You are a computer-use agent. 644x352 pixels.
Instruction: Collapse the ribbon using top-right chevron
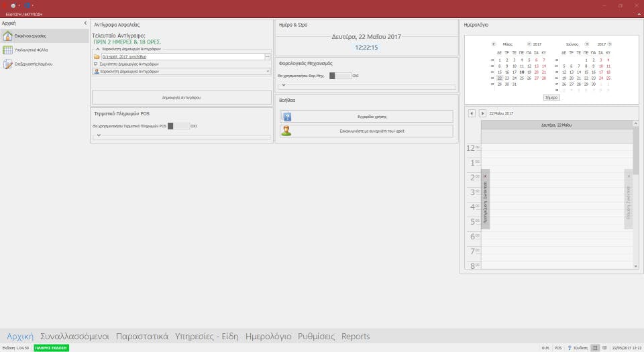639,14
